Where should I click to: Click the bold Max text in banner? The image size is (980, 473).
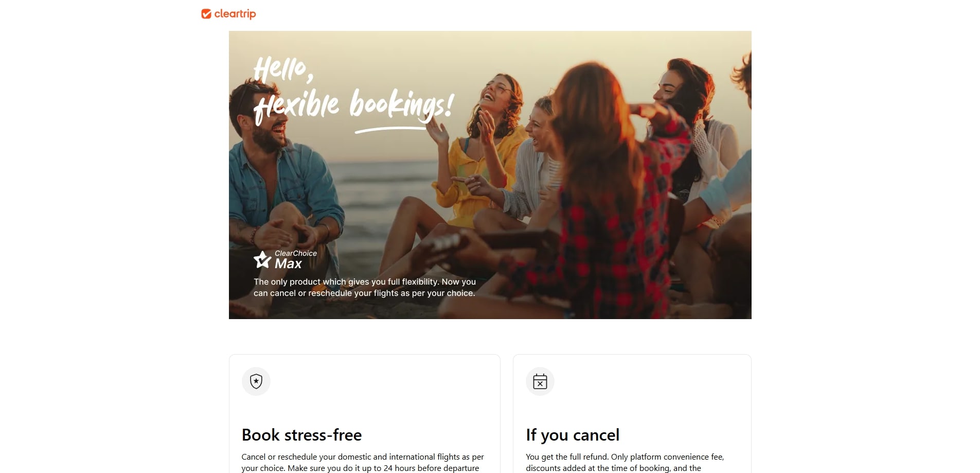(288, 264)
